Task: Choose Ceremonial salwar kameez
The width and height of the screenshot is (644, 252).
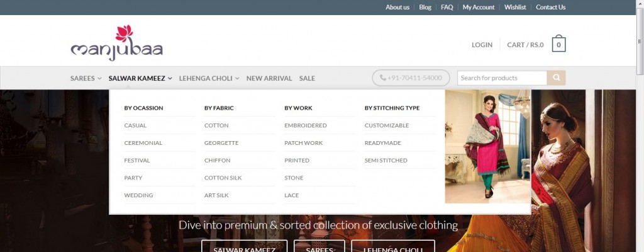Action: [x=143, y=143]
